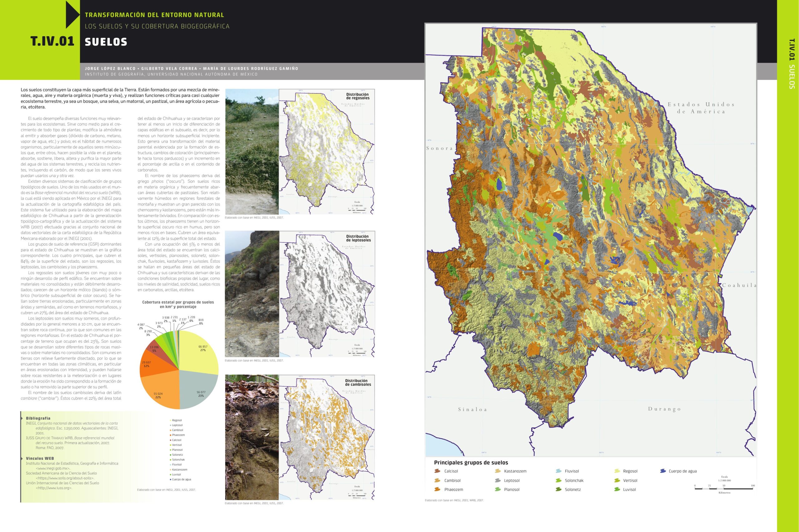Select the Distribución de cambisoles map thumbnail

pos(327,437)
